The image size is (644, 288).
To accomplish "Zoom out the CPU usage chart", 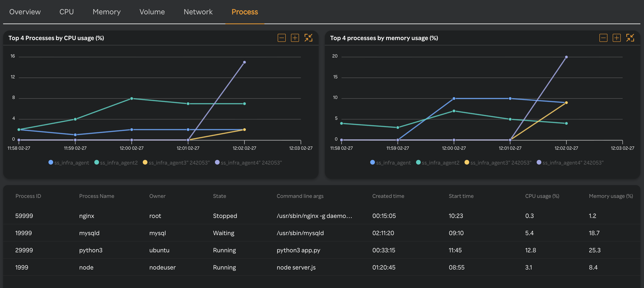I will [282, 38].
